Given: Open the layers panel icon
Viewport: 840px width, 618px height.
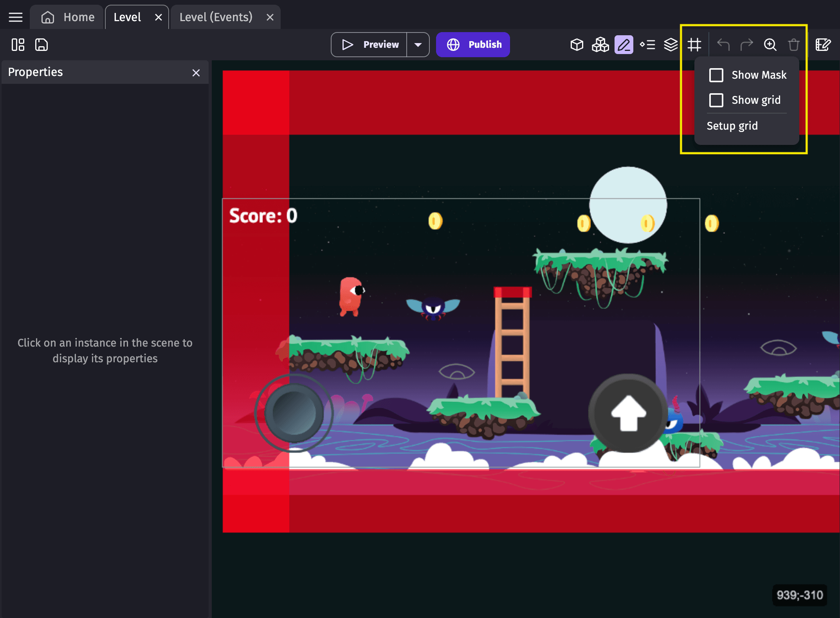Looking at the screenshot, I should click(671, 45).
